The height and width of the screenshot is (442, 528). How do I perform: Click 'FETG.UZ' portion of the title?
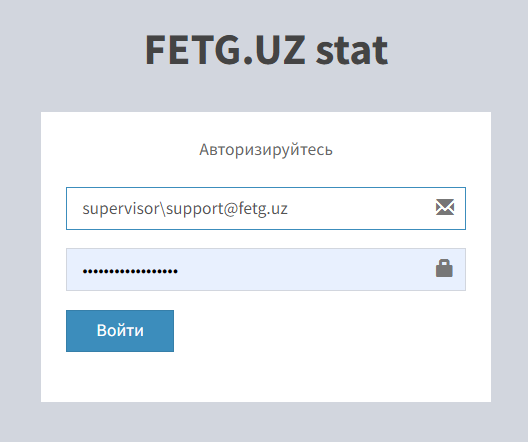pos(225,50)
